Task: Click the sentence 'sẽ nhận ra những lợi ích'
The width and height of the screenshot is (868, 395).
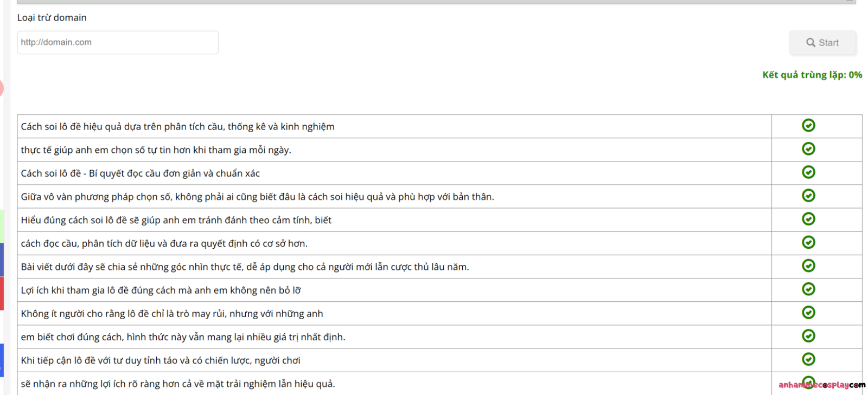Action: point(178,384)
